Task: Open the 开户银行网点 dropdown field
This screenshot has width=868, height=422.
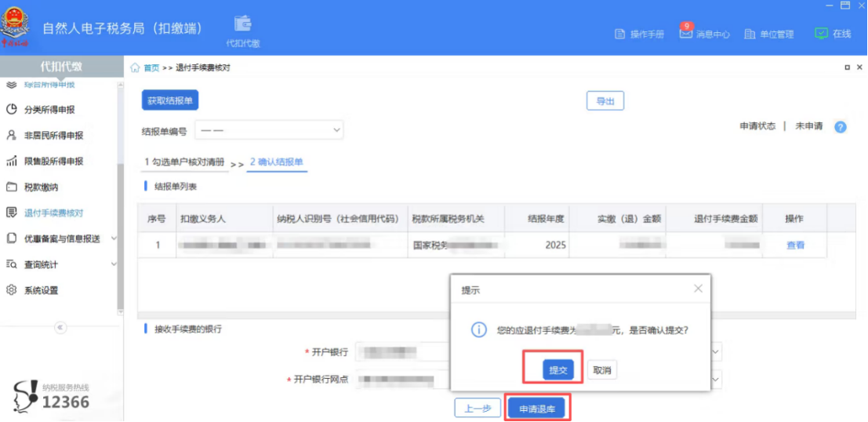Action: tap(539, 380)
